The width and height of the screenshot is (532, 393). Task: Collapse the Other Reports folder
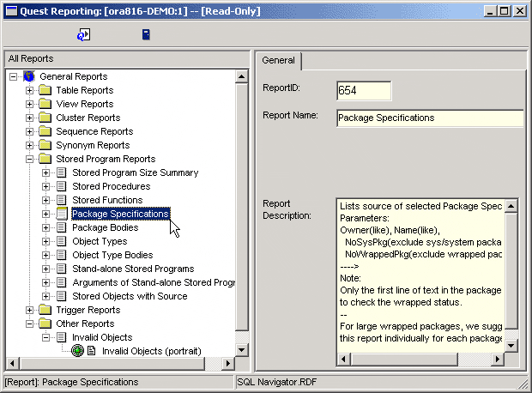pyautogui.click(x=29, y=323)
